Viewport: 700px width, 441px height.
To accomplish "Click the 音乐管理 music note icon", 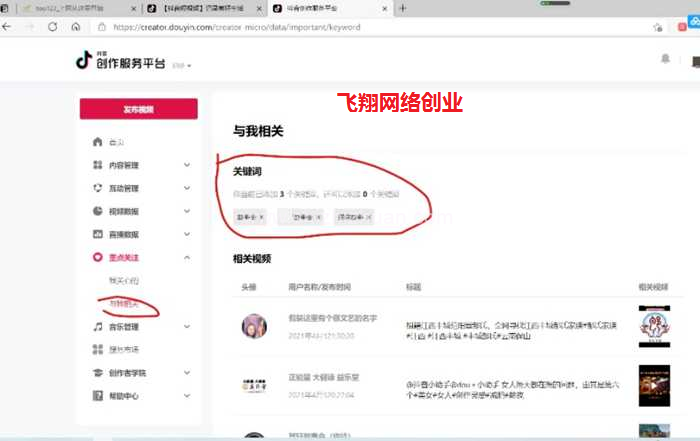I will tap(98, 326).
